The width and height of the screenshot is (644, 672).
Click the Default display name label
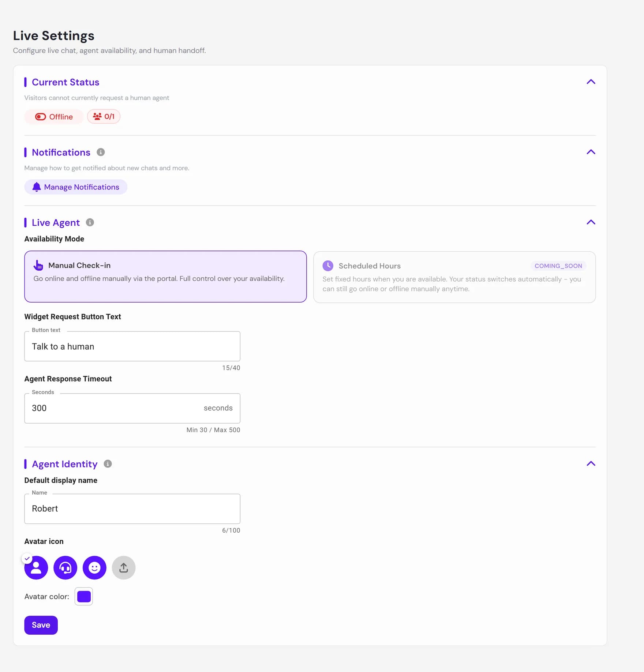coord(61,480)
